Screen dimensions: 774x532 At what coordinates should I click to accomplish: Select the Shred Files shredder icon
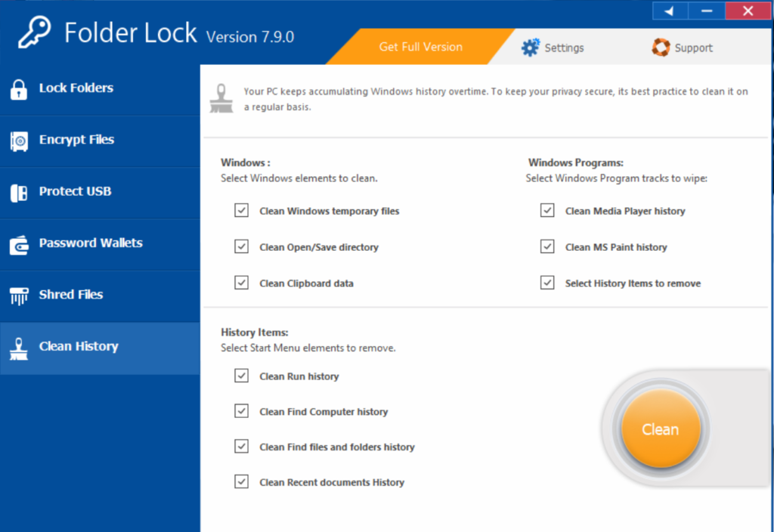tap(19, 295)
